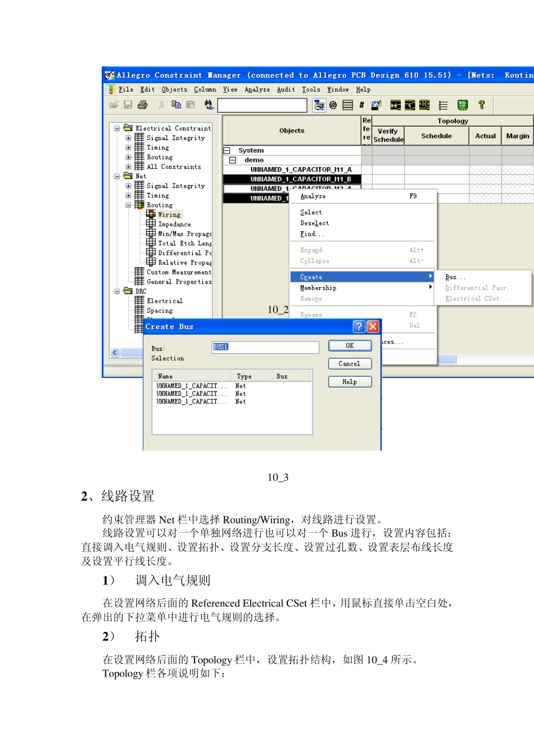Expand All Constraints tree node
The image size is (534, 756).
(128, 166)
